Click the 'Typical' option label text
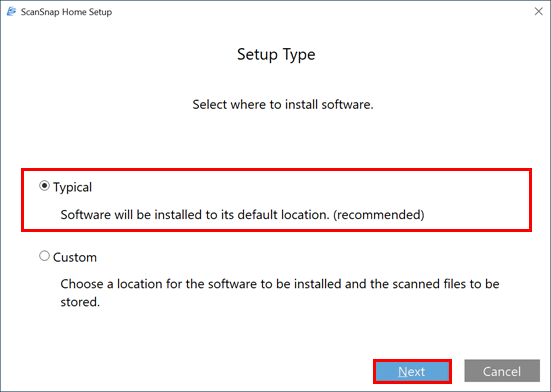 (x=72, y=187)
